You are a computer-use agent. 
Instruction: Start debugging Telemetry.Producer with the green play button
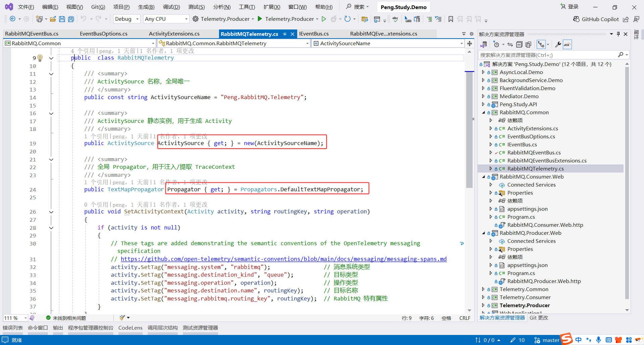[260, 19]
